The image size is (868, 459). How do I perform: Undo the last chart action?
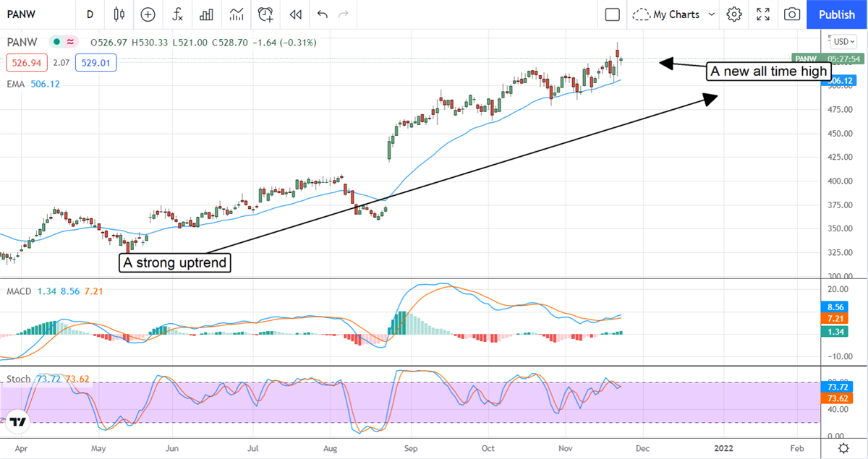322,14
